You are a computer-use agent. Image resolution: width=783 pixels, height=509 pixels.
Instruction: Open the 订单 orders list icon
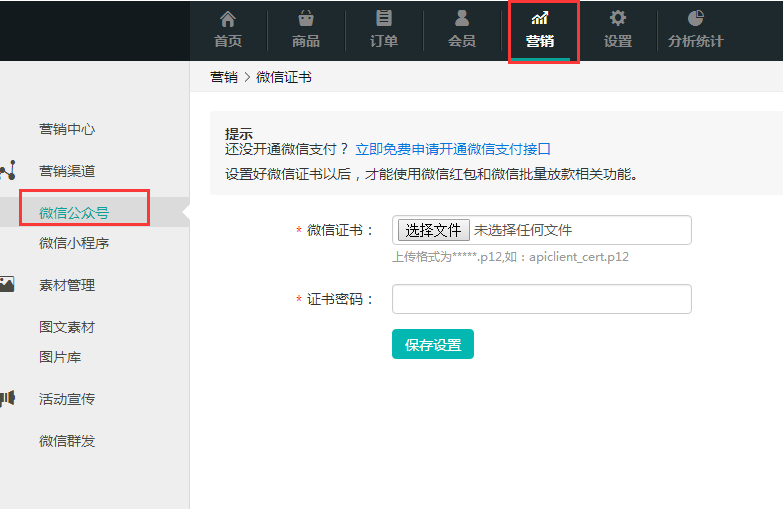(384, 19)
